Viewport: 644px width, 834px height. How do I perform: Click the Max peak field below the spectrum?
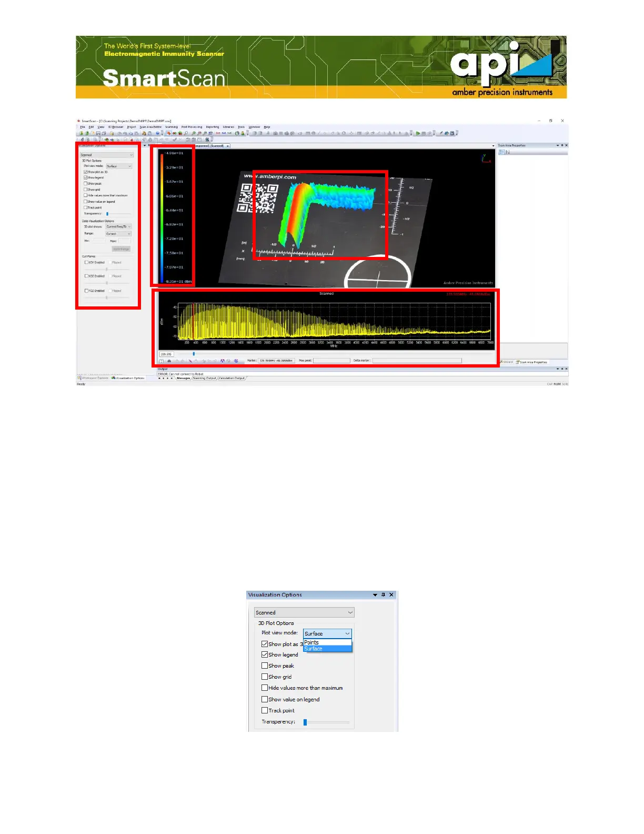[331, 361]
